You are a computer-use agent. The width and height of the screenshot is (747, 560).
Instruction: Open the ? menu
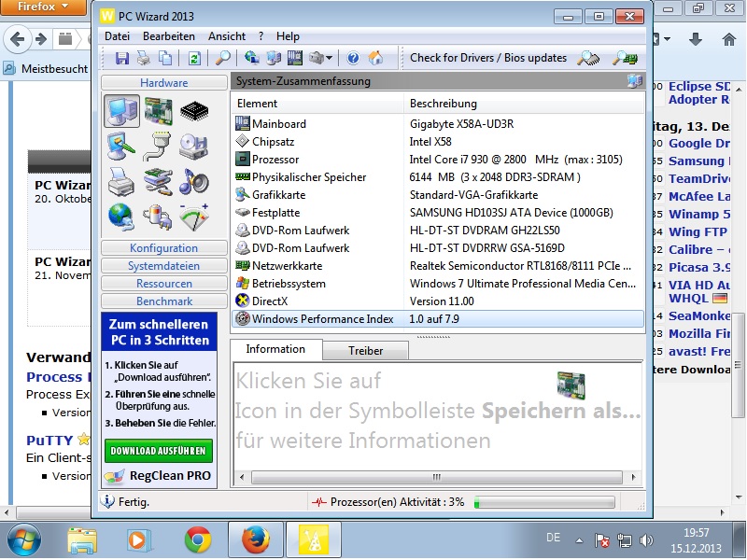(261, 36)
